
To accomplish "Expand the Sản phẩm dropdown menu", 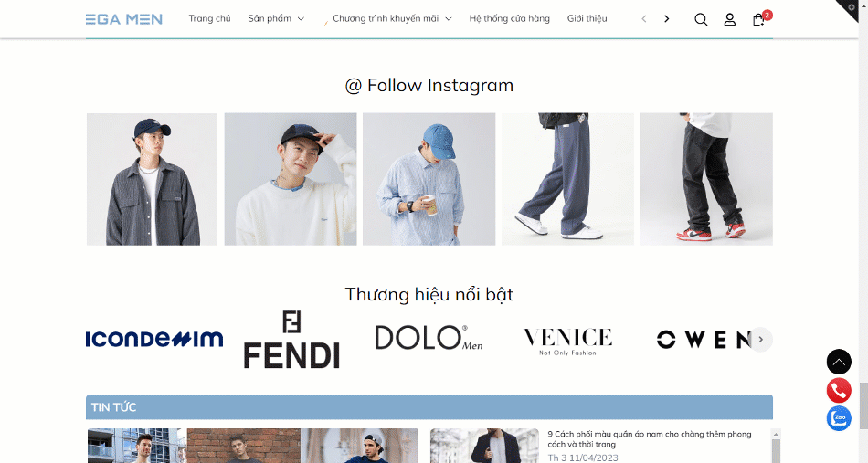I will pyautogui.click(x=276, y=19).
